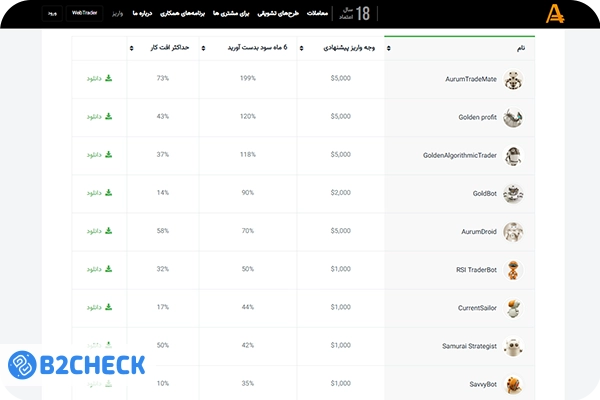Open the AurumDroid avatar image
This screenshot has width=600, height=400.
pyautogui.click(x=513, y=232)
